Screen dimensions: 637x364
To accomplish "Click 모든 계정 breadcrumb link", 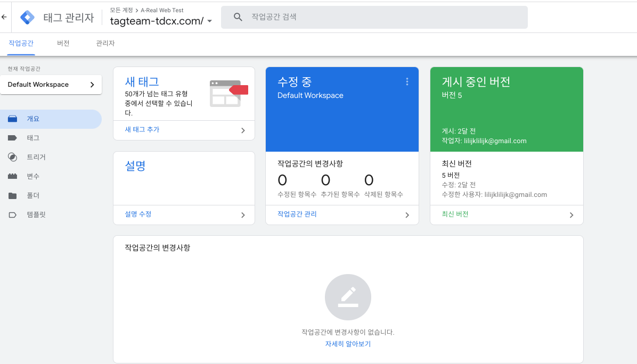I will tap(121, 10).
